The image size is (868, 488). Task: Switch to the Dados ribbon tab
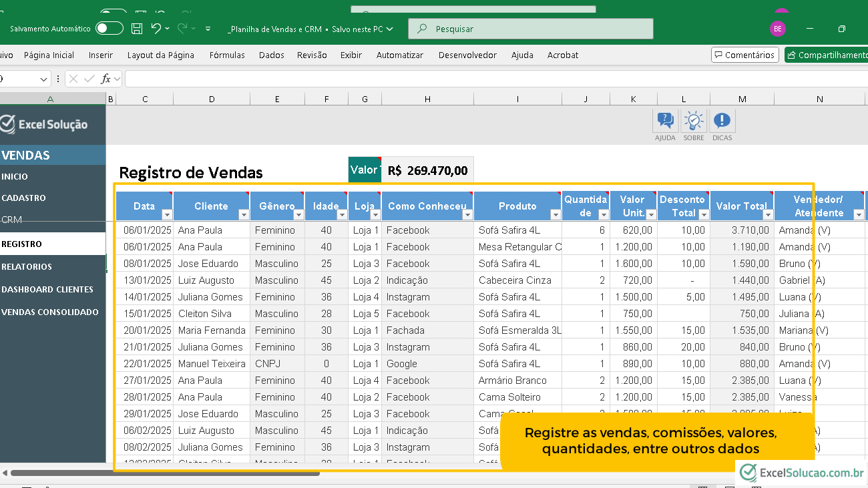click(x=272, y=55)
